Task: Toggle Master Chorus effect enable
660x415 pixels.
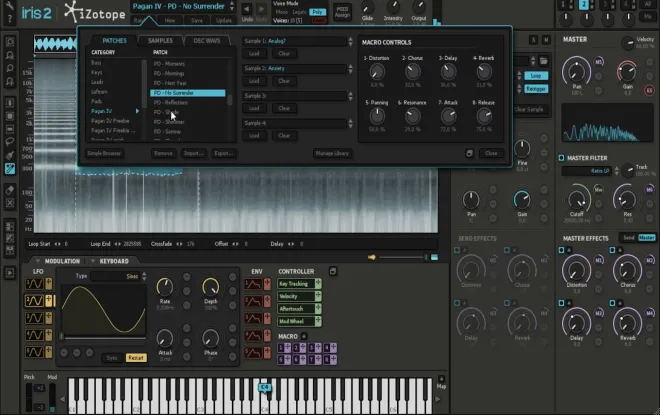Action: (x=612, y=250)
